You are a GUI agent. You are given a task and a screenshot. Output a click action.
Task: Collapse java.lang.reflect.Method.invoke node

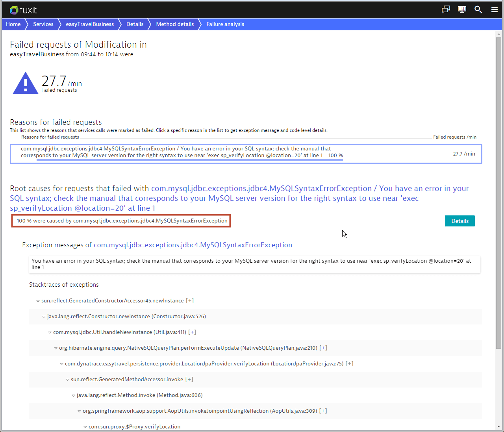coord(74,395)
